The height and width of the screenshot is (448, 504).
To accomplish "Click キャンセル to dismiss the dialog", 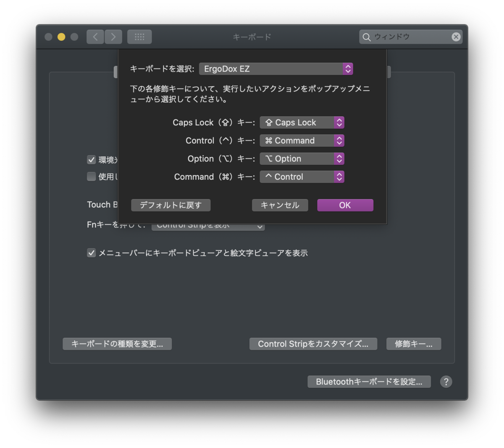I will pyautogui.click(x=280, y=205).
